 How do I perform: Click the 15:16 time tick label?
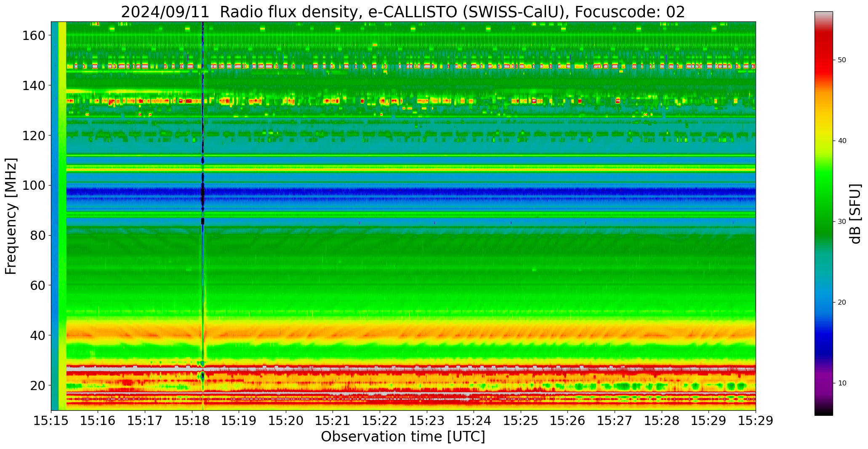(x=98, y=421)
